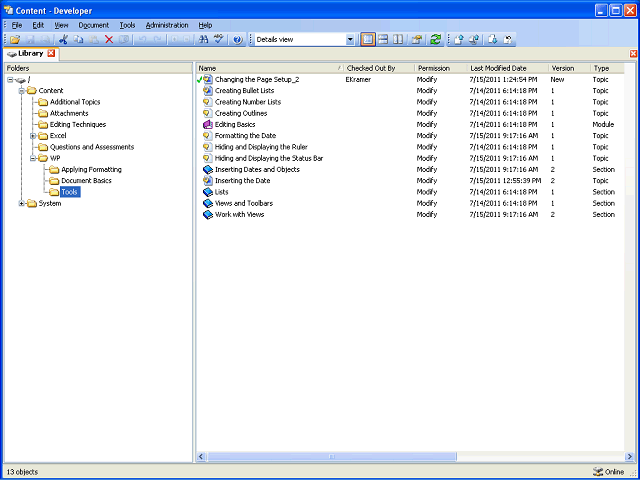This screenshot has width=640, height=480.
Task: Click the Copy toolbar icon
Action: point(78,40)
